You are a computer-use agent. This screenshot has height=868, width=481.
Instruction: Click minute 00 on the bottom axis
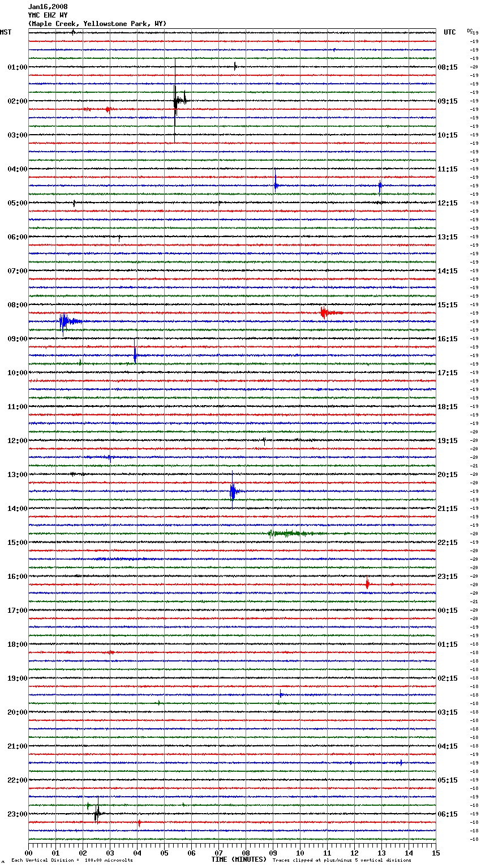click(28, 853)
